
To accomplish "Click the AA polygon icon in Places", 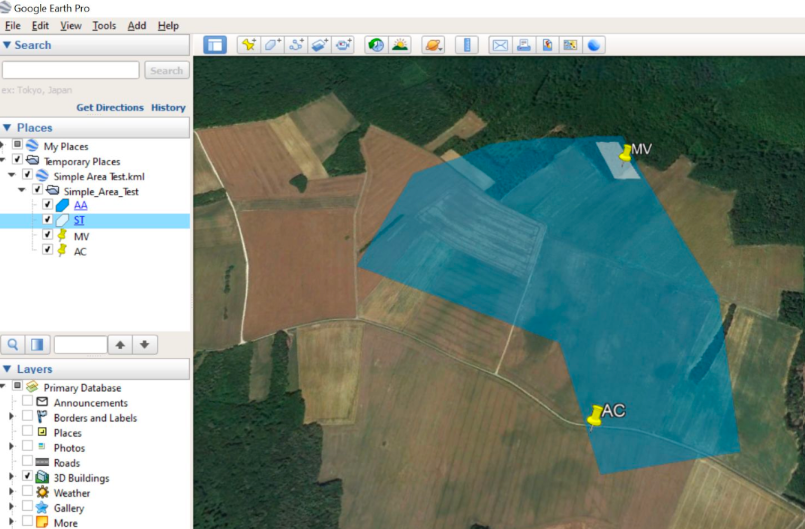I will coord(62,205).
